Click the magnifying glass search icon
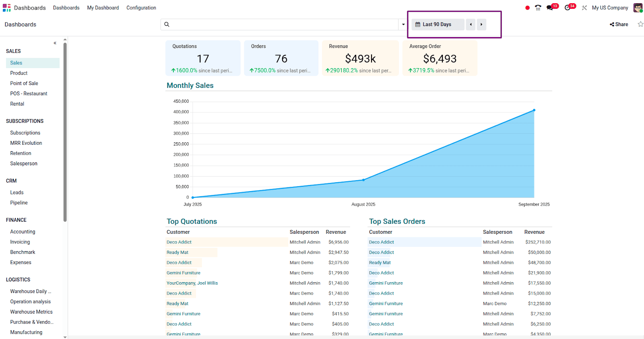 pyautogui.click(x=167, y=25)
